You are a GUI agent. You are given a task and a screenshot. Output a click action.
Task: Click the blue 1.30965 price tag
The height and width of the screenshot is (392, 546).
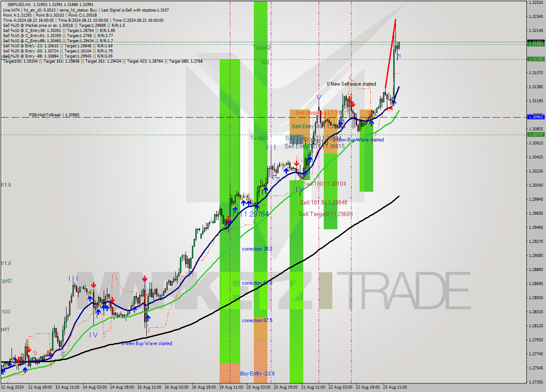[536, 117]
